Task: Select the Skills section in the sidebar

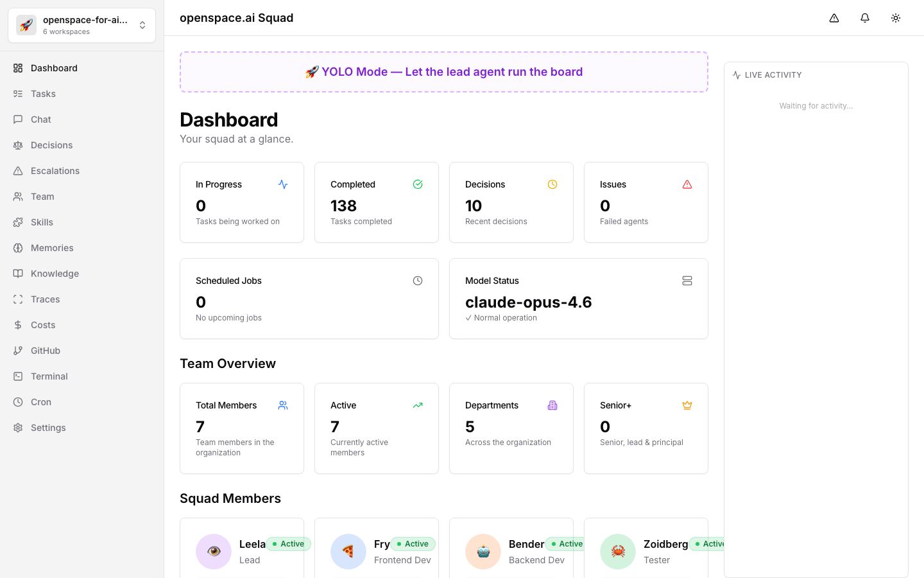Action: click(x=42, y=222)
